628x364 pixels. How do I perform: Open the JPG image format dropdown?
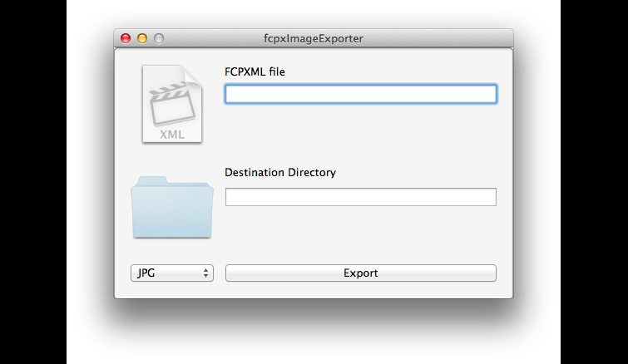tap(172, 273)
